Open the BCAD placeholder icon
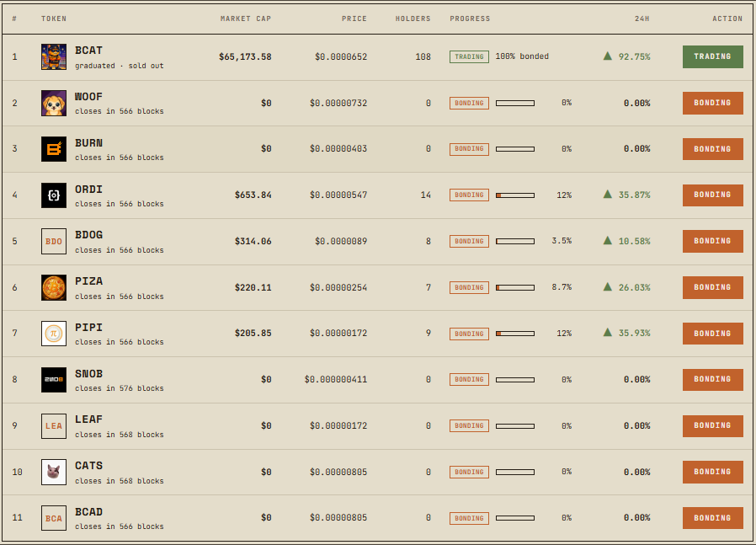The height and width of the screenshot is (545, 756). (54, 518)
